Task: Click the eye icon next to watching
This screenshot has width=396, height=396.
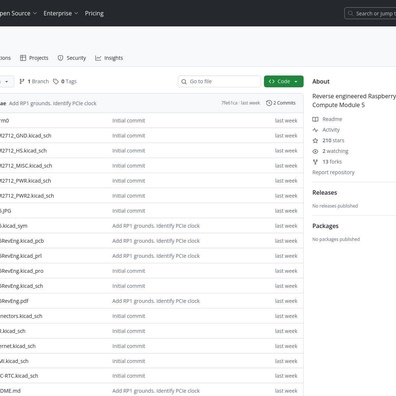Action: 315,151
